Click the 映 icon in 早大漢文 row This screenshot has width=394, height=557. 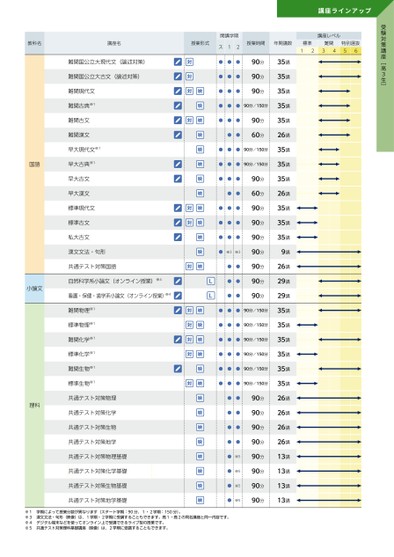[200, 193]
